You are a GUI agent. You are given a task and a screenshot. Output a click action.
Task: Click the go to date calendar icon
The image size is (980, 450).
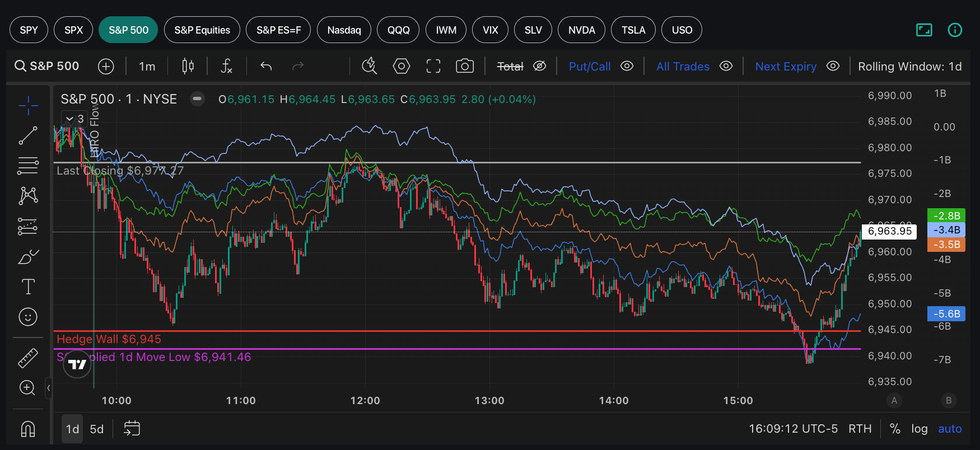pyautogui.click(x=132, y=429)
